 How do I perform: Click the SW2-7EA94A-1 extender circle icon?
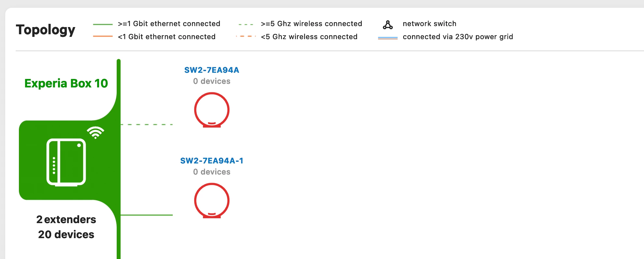pos(212,201)
